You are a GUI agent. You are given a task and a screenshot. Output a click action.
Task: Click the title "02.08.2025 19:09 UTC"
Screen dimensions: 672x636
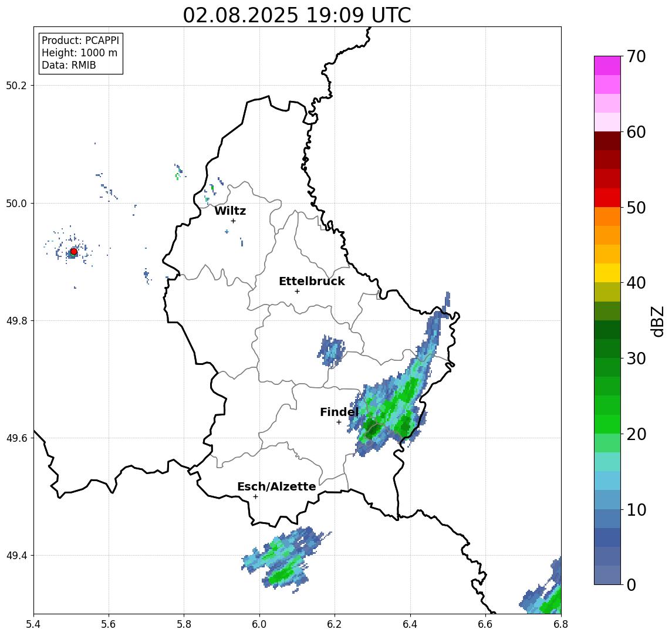(x=297, y=15)
